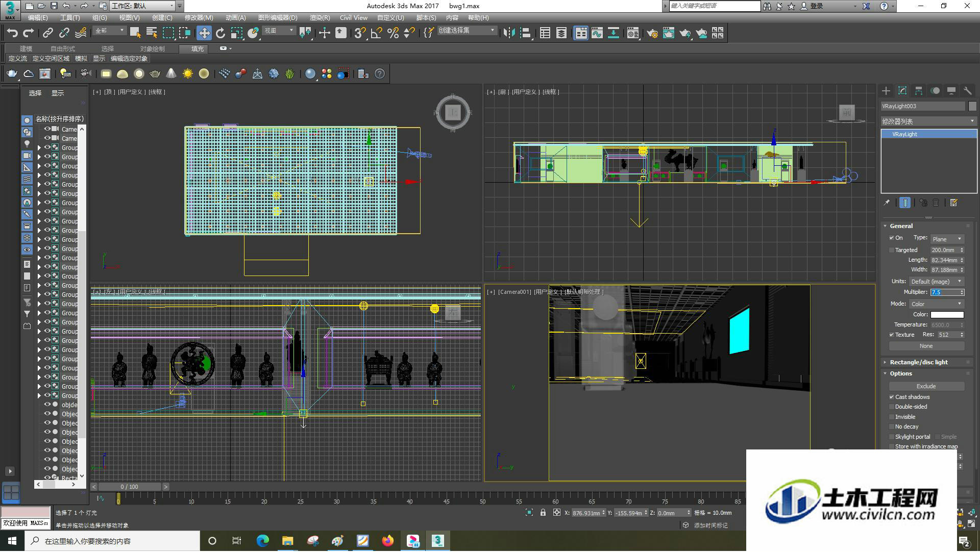Switch to the 建模 ribbon tab

click(x=26, y=49)
